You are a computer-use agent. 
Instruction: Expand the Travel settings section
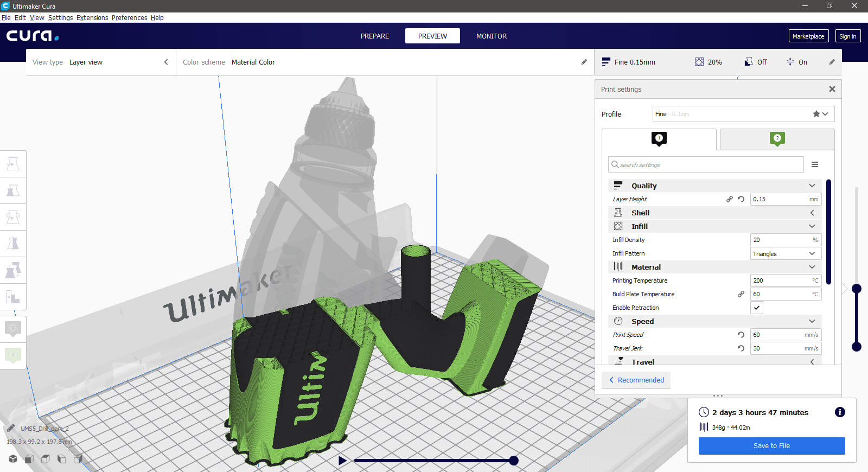click(x=715, y=361)
